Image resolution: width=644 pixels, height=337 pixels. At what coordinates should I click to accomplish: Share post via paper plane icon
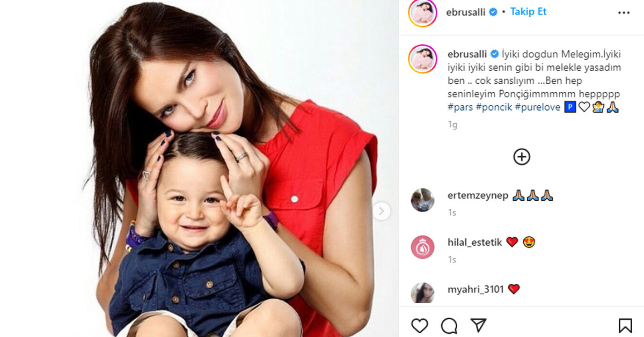(x=478, y=325)
